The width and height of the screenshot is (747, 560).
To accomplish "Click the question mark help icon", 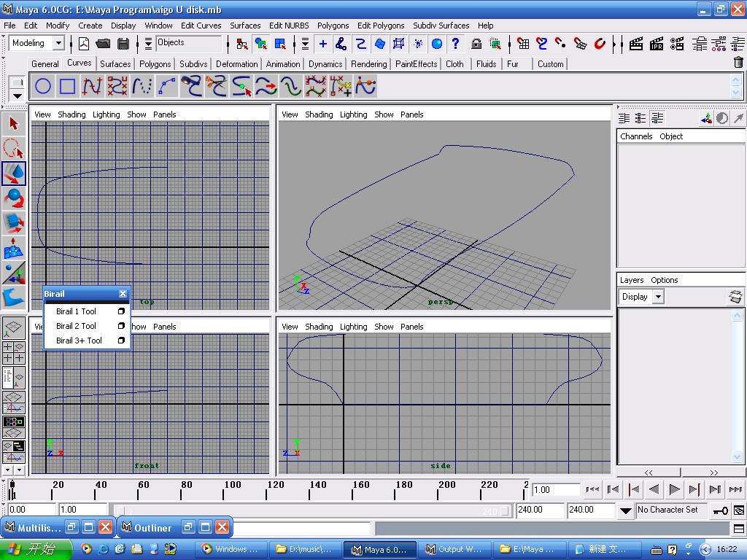I will pyautogui.click(x=455, y=44).
